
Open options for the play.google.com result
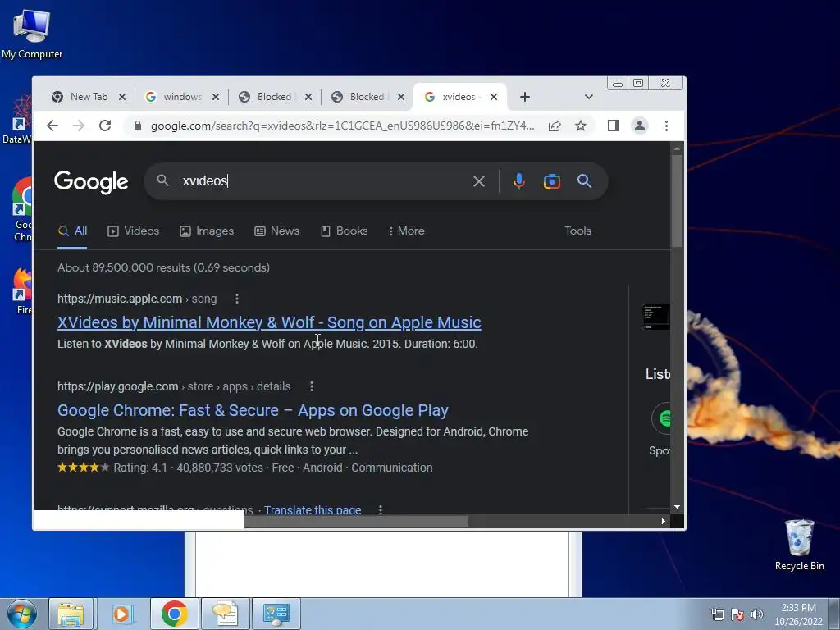click(x=312, y=386)
